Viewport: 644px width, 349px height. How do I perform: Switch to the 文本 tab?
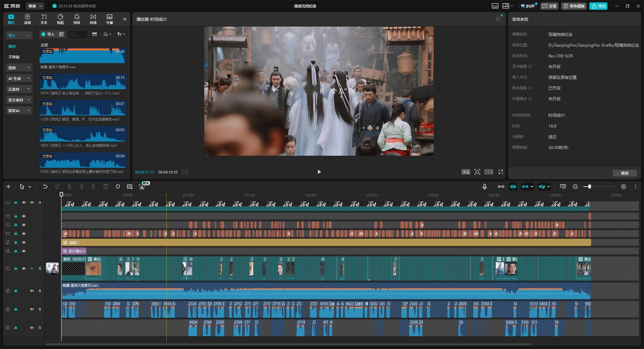click(x=44, y=19)
